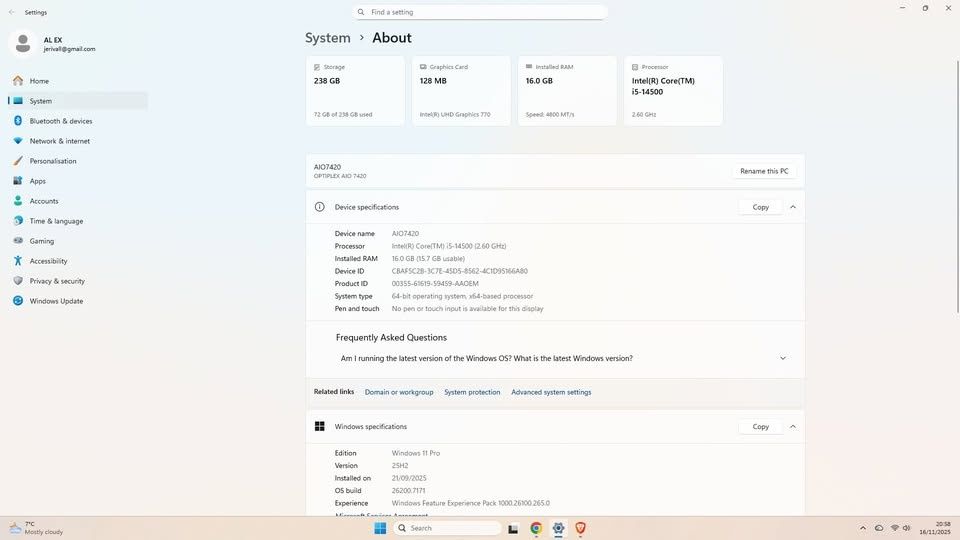Image resolution: width=960 pixels, height=540 pixels.
Task: Focus the Find a setting search box
Action: (x=480, y=12)
